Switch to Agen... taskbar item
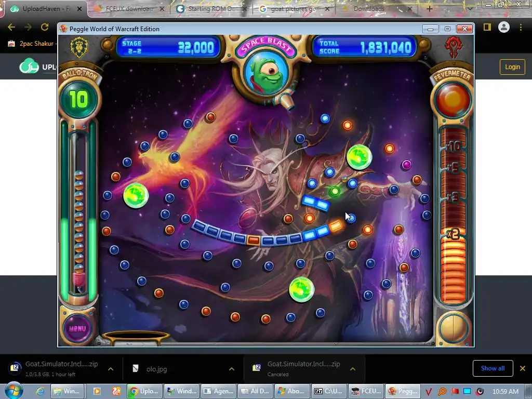Image resolution: width=532 pixels, height=399 pixels. click(218, 391)
